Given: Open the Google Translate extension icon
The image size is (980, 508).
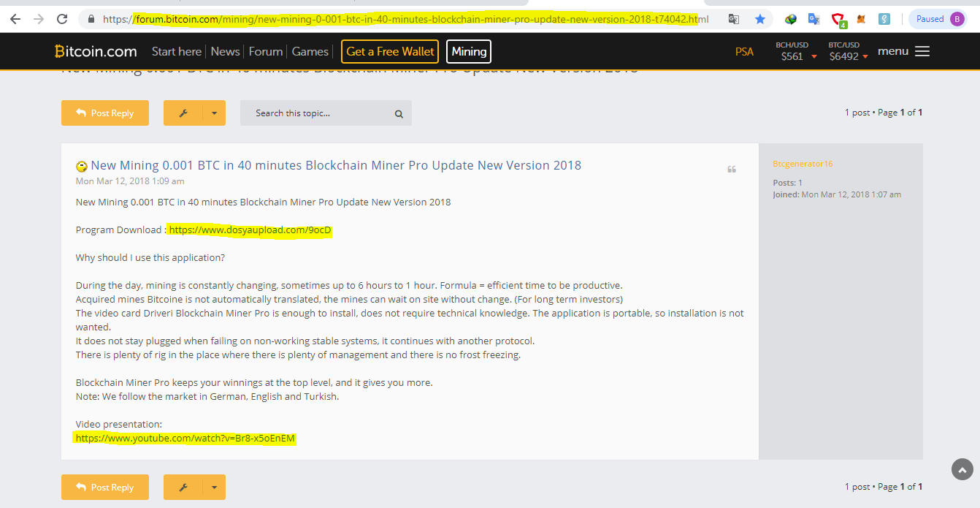Looking at the screenshot, I should pos(814,20).
